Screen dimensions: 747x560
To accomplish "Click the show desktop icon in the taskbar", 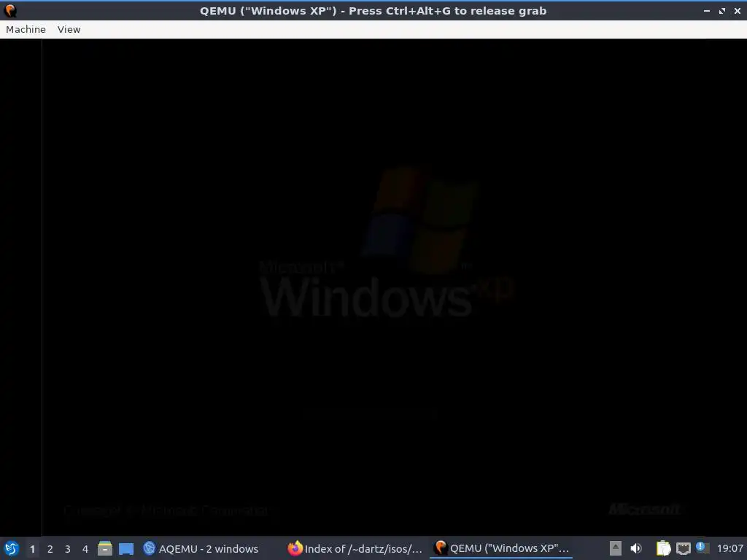I will click(x=125, y=549).
